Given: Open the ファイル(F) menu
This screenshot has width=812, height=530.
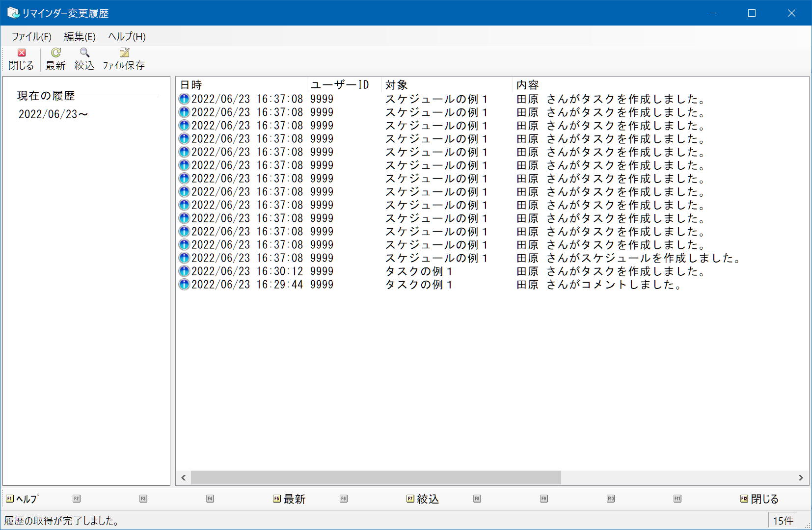Looking at the screenshot, I should click(x=31, y=36).
